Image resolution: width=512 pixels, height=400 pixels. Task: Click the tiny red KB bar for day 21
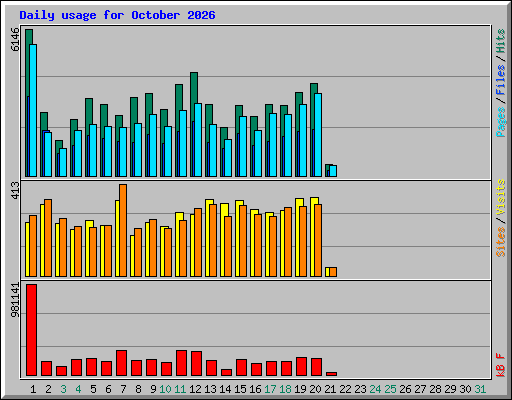[x=331, y=374]
